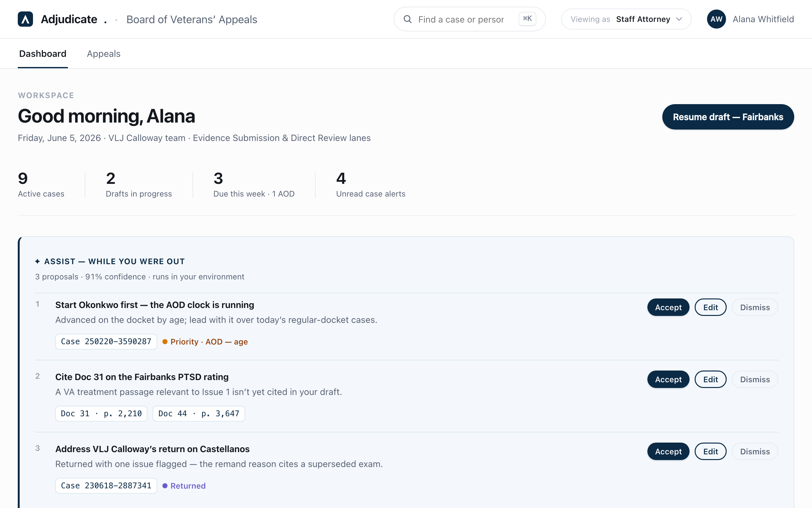This screenshot has height=508, width=812.
Task: Click title Address VLJ Calloway's return on Castellanos
Action: tap(152, 449)
